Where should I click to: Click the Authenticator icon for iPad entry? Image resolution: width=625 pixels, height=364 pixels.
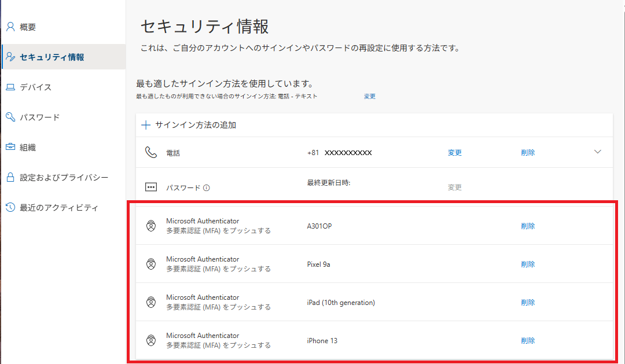151,302
